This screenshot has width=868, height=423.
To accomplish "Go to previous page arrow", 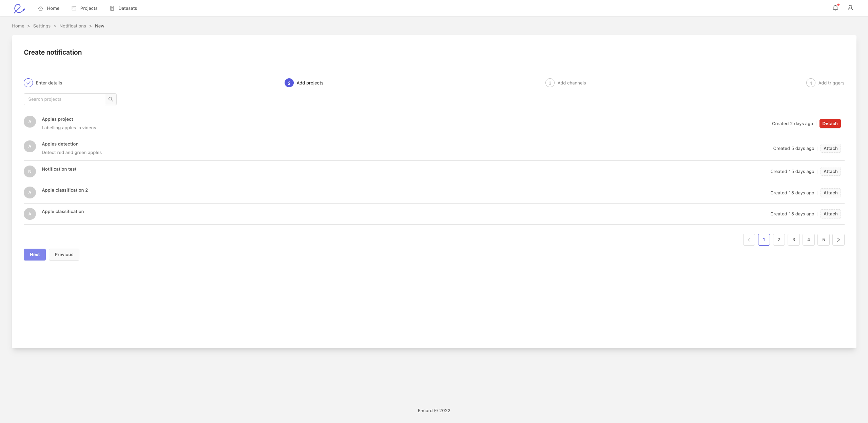I will [x=749, y=239].
